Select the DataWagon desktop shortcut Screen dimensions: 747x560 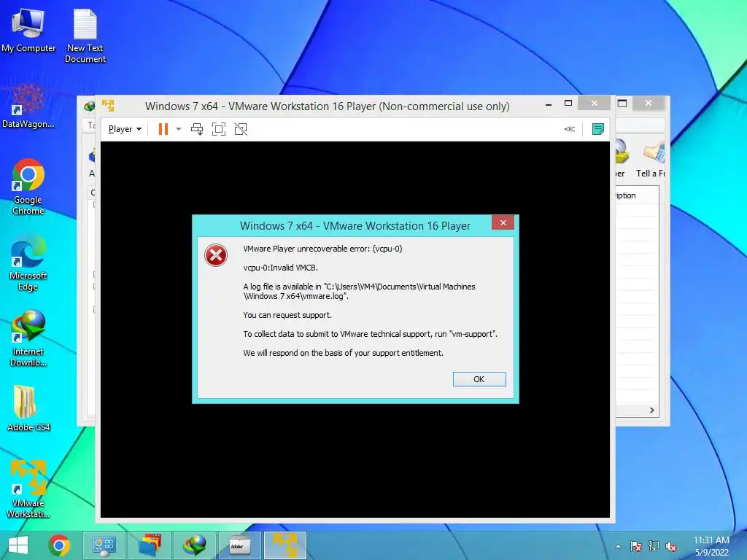28,106
